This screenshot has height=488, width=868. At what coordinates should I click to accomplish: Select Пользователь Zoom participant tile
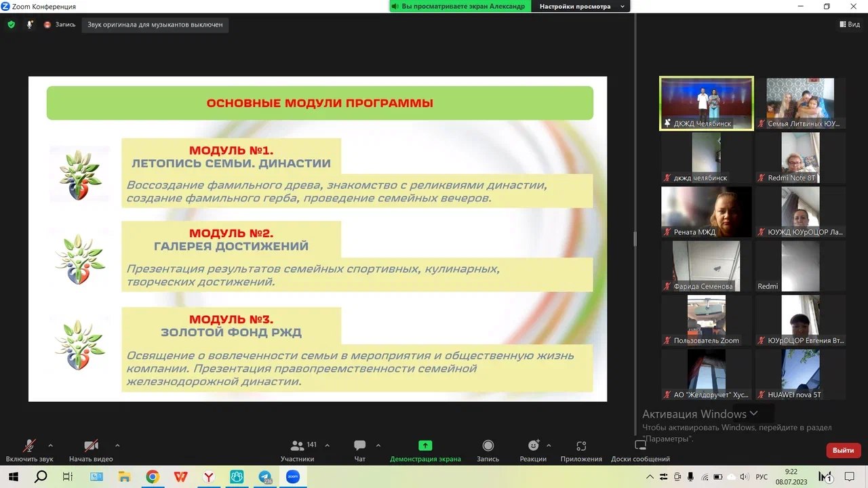(707, 320)
